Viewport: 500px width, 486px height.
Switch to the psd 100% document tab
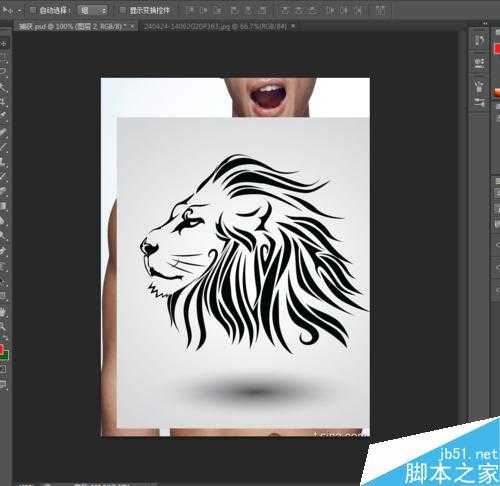click(72, 27)
